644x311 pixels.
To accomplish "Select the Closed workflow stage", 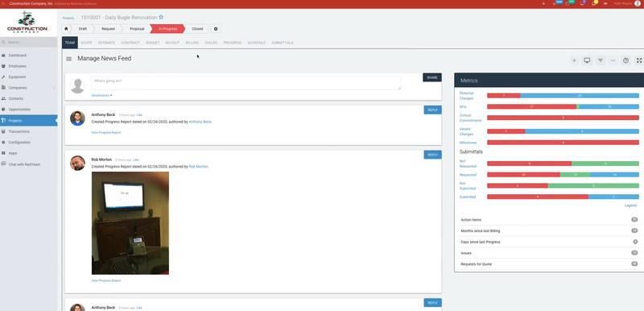I will 197,29.
